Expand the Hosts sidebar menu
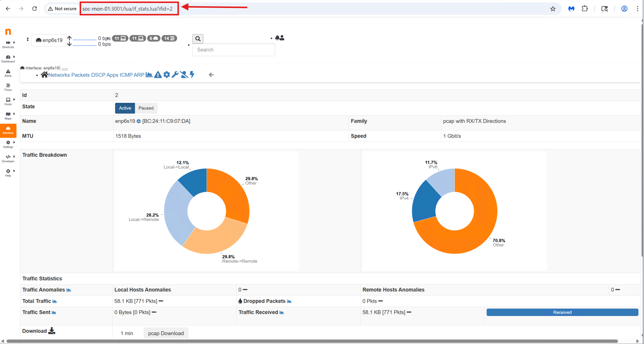Viewport: 644px width, 344px height. (x=8, y=101)
